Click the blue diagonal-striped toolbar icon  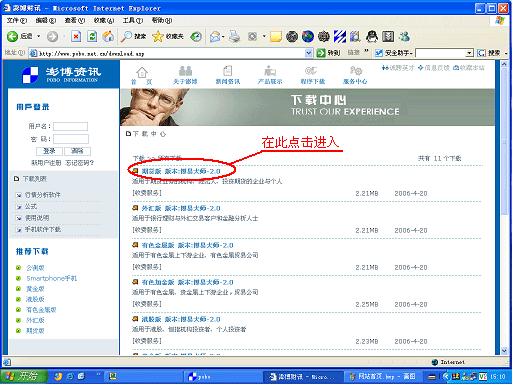[340, 36]
